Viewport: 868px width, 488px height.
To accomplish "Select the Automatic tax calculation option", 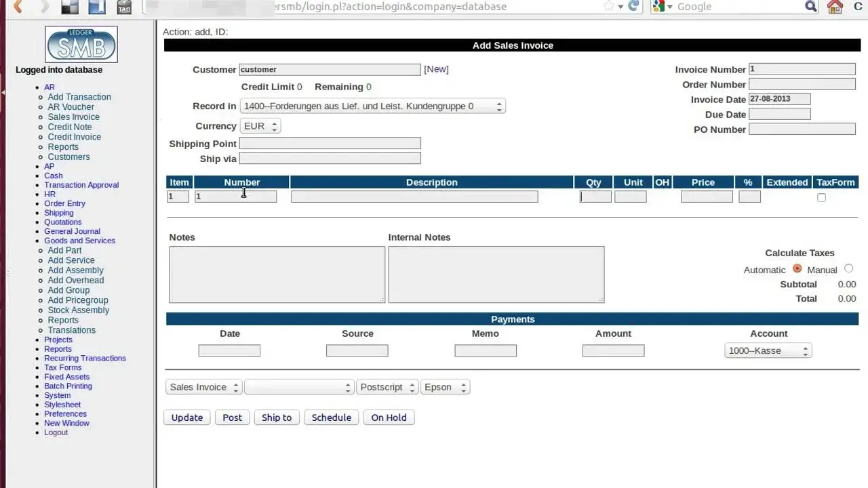I will (x=797, y=269).
